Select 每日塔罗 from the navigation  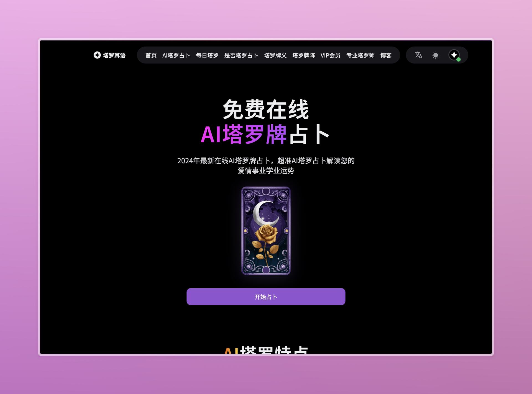pos(207,55)
